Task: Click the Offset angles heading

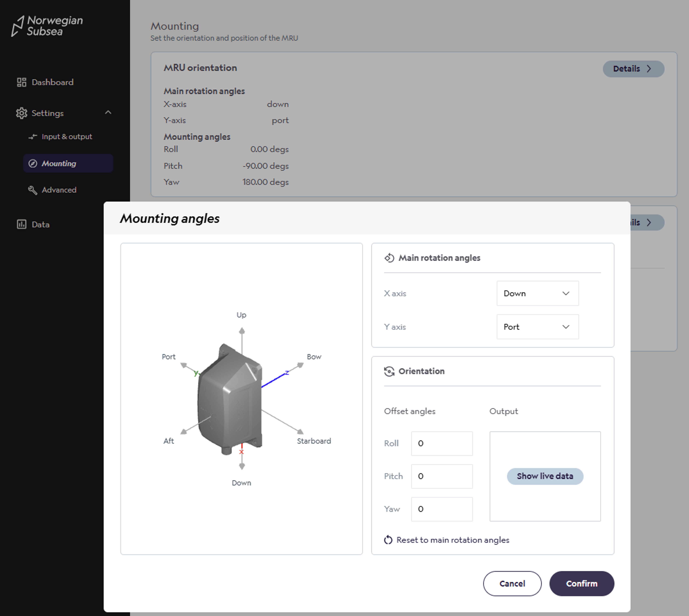Action: pyautogui.click(x=410, y=411)
